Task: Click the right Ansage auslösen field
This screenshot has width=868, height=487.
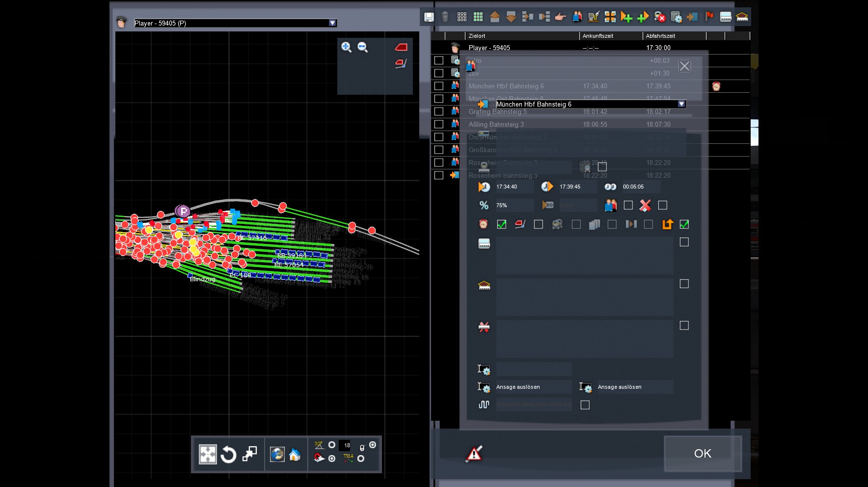Action: click(x=634, y=387)
